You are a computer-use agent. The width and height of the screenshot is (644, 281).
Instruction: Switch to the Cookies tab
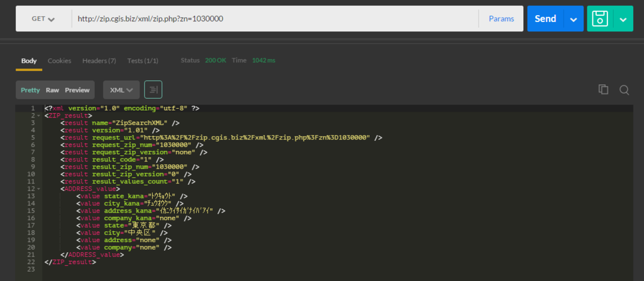click(60, 61)
